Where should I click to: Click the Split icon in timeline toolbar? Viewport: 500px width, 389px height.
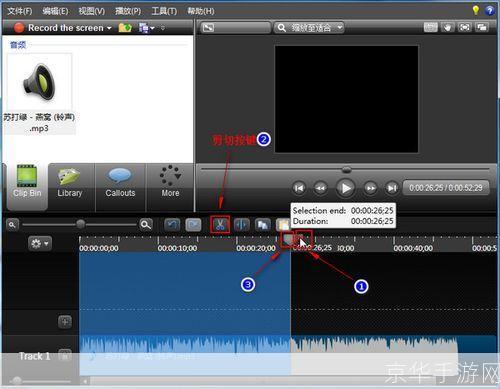[x=242, y=225]
